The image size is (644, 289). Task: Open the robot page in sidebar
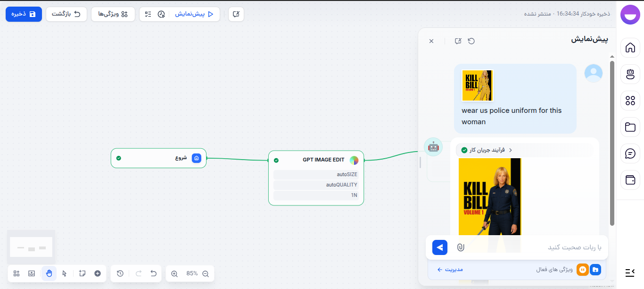(x=630, y=74)
